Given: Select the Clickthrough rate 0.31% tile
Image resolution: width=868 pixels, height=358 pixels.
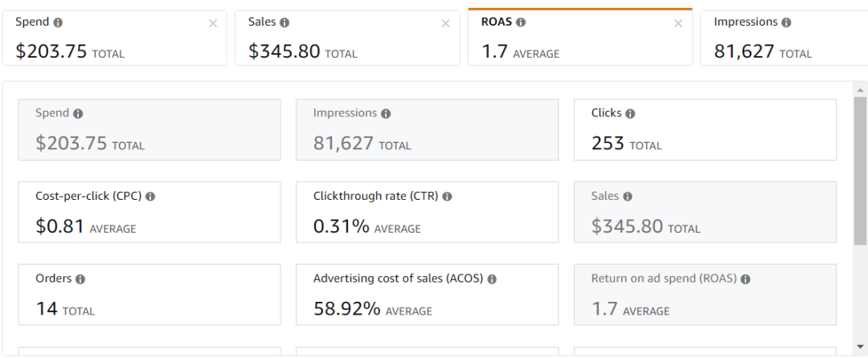Looking at the screenshot, I should (427, 213).
